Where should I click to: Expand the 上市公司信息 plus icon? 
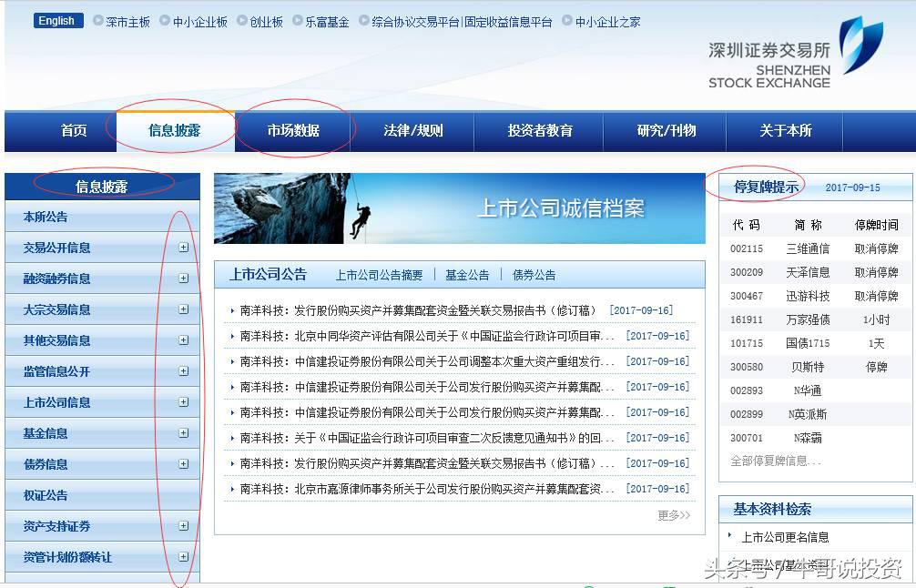pos(184,402)
